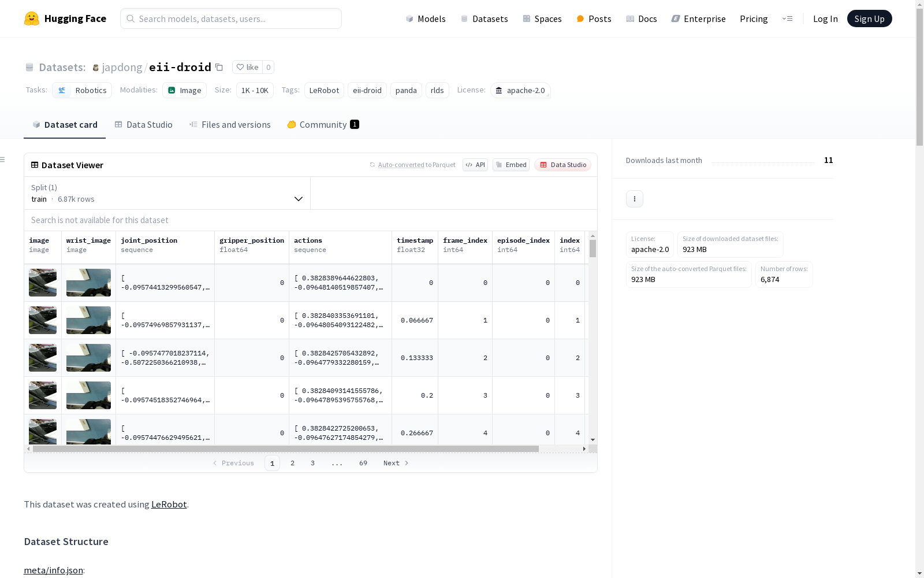Select page 1 in pagination
Screen dimensions: 924x578
click(272, 463)
